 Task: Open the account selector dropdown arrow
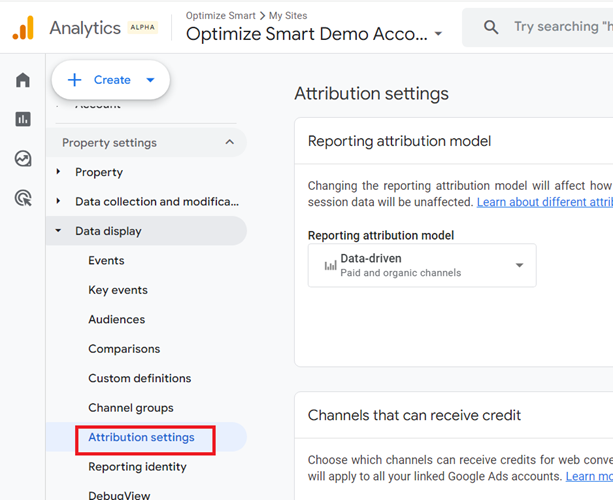(438, 34)
